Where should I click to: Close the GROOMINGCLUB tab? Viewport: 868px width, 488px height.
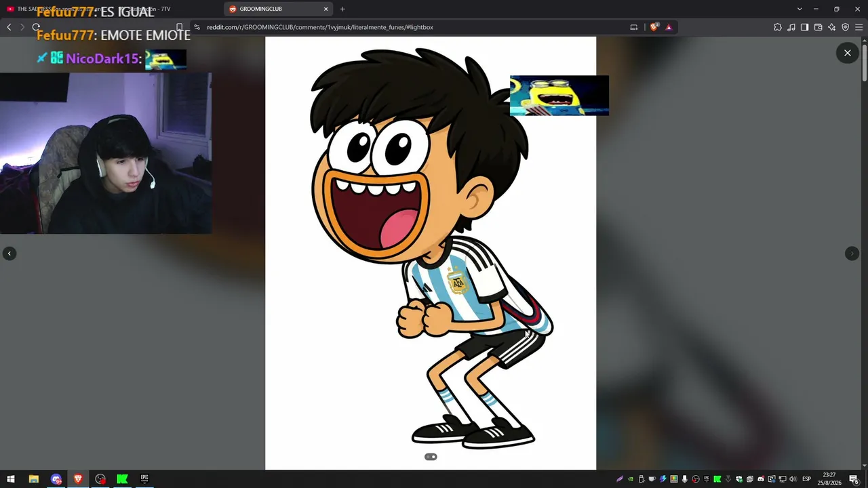(x=325, y=9)
